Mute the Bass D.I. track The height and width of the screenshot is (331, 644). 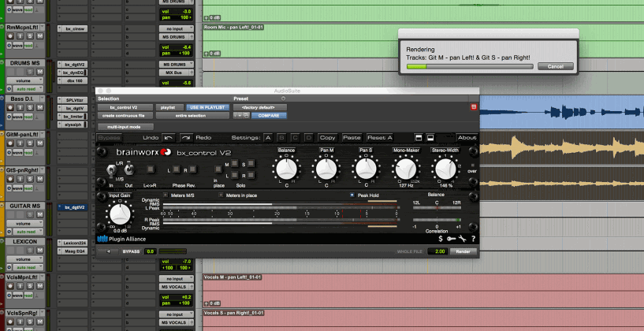(x=40, y=108)
